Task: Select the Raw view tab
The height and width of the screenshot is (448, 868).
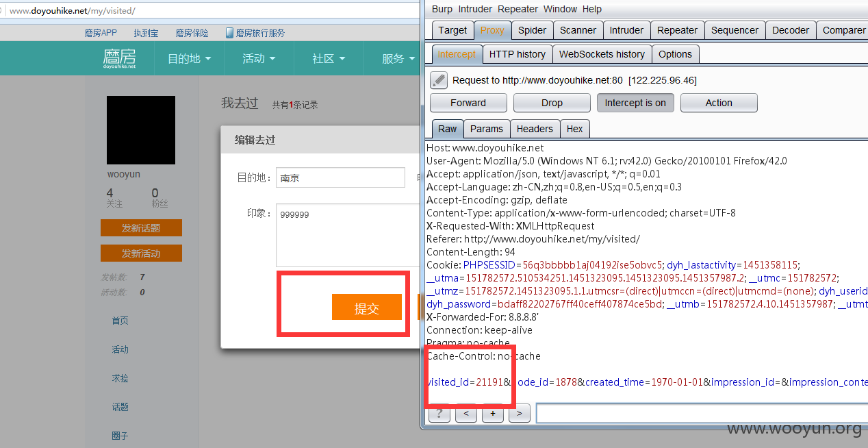Action: coord(448,129)
